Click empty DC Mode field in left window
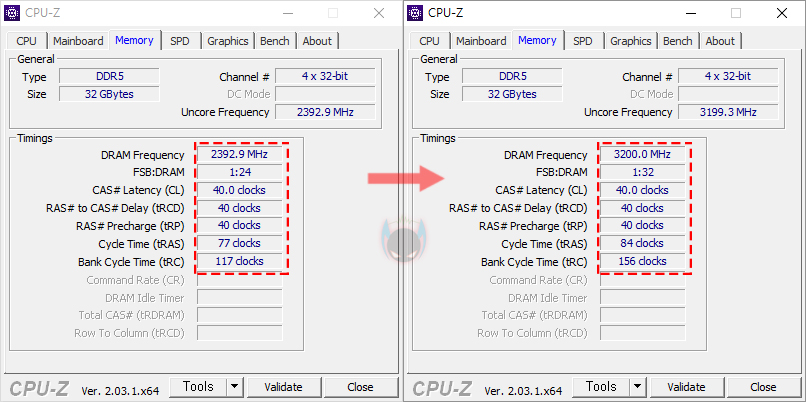This screenshot has height=402, width=806. [x=325, y=94]
